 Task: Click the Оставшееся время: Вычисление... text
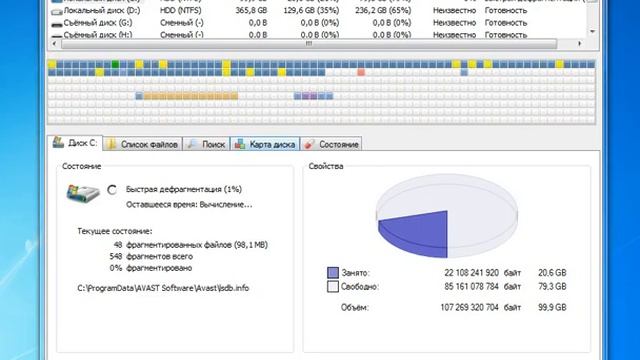(189, 204)
